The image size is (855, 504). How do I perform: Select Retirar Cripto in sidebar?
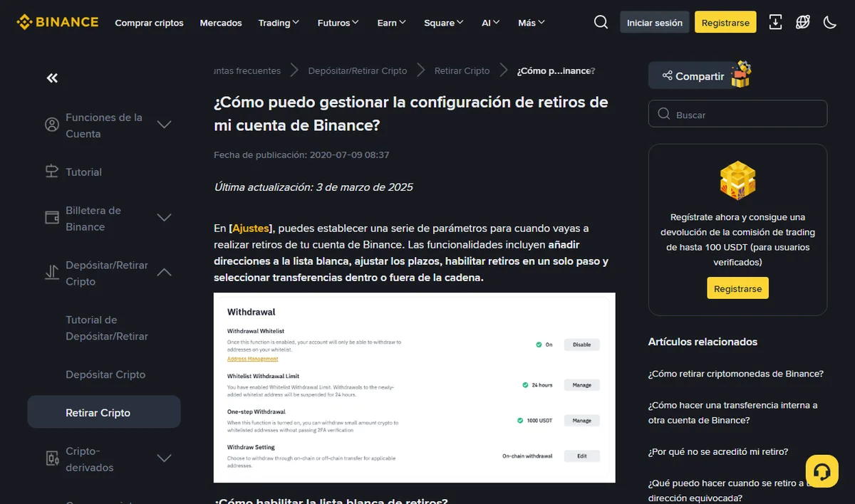click(x=104, y=412)
